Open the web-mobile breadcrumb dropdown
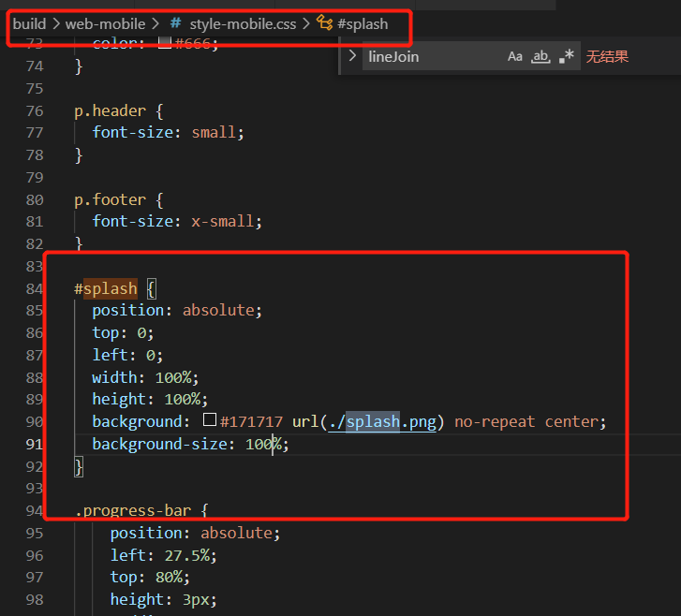This screenshot has width=681, height=616. (x=98, y=23)
